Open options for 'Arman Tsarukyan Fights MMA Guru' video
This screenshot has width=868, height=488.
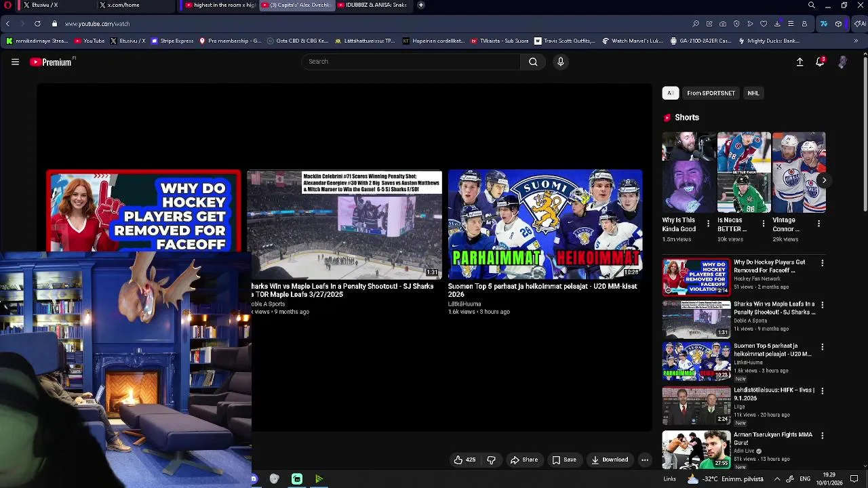823,435
